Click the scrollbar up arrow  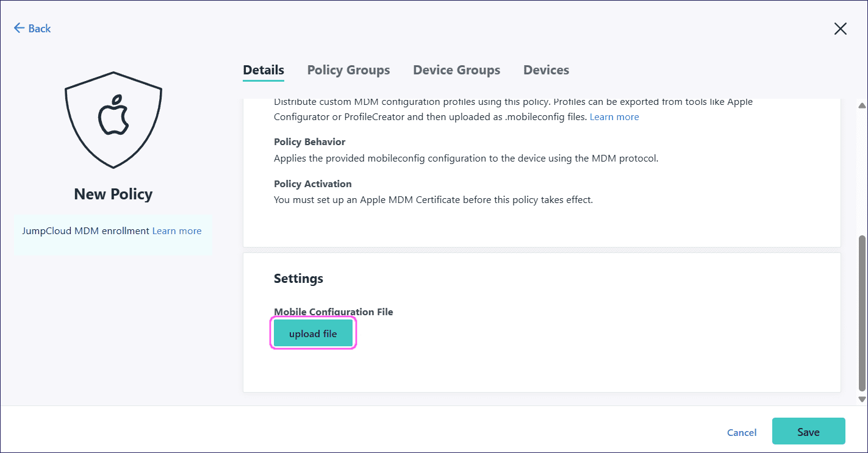point(862,107)
